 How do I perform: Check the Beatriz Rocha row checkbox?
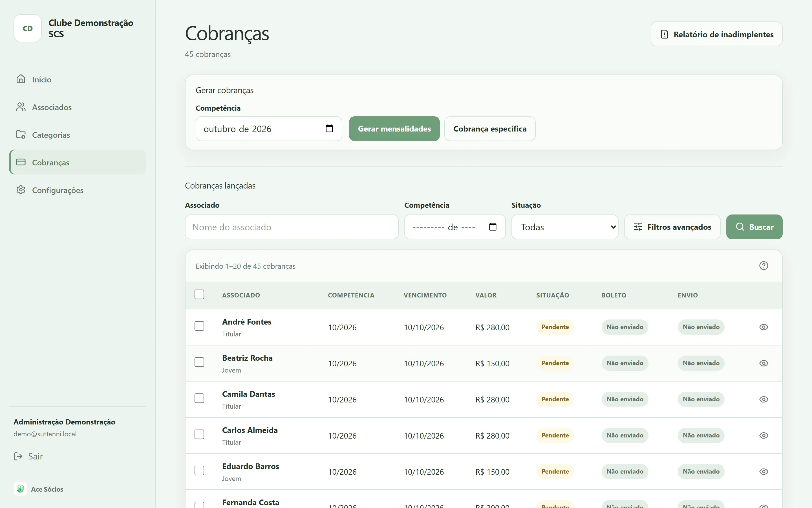199,362
